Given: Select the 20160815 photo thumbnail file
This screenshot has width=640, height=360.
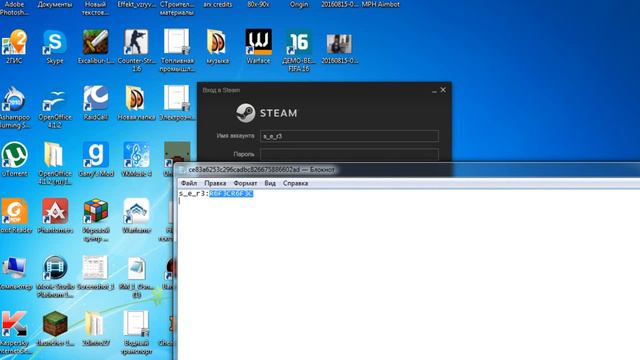Looking at the screenshot, I should point(339,44).
